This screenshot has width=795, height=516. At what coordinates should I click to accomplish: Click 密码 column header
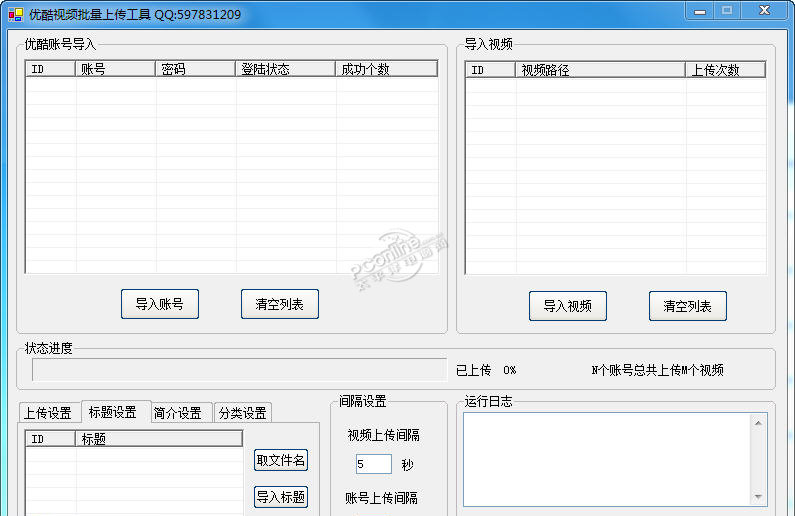tap(196, 69)
